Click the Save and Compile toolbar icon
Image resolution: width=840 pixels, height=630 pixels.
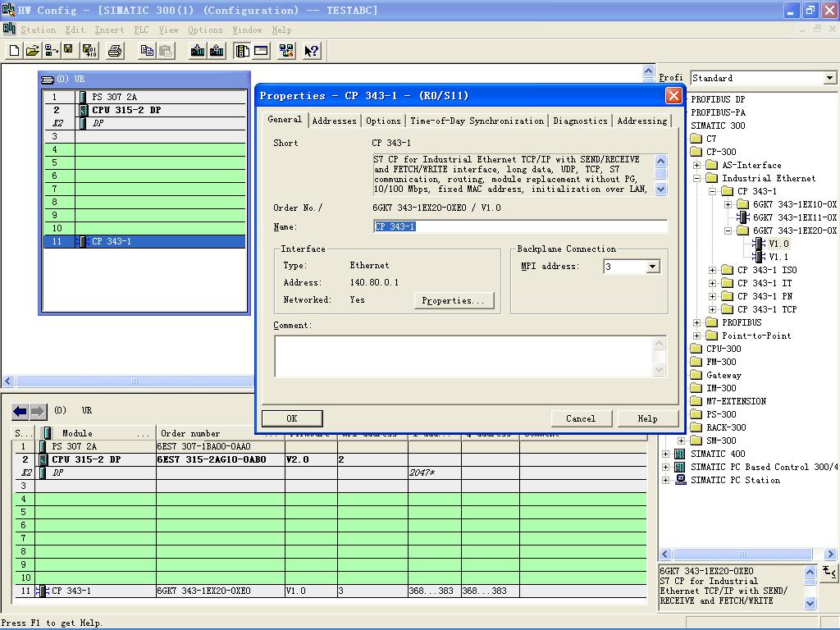tap(89, 51)
